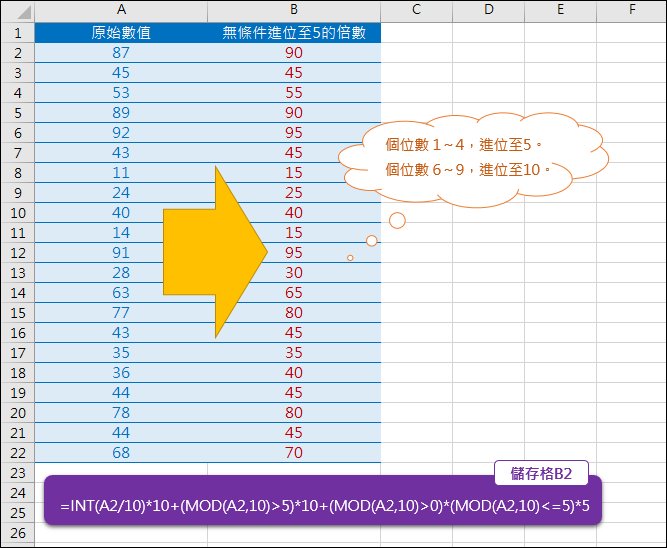
Task: Click cell A14 with value 63
Action: click(x=121, y=293)
